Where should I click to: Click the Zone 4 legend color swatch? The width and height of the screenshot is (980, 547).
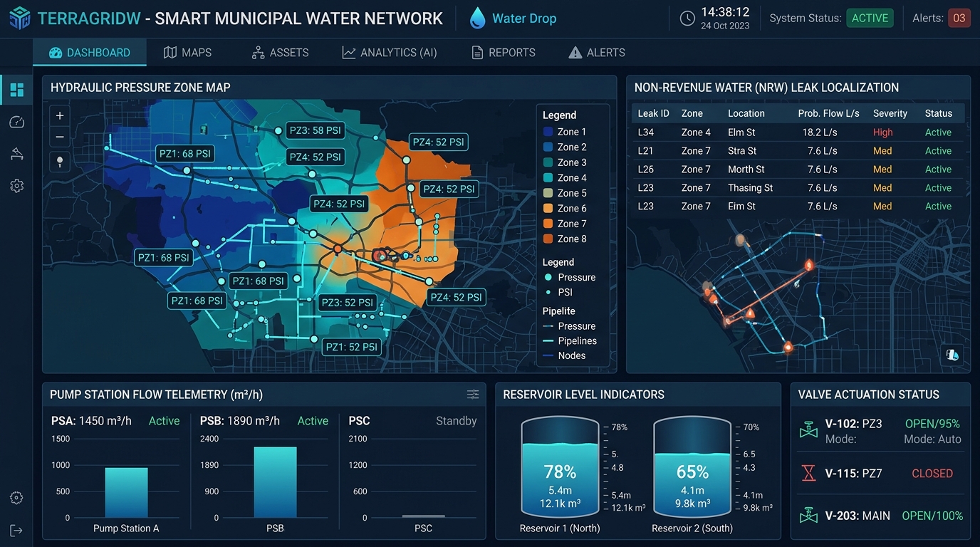click(x=548, y=178)
